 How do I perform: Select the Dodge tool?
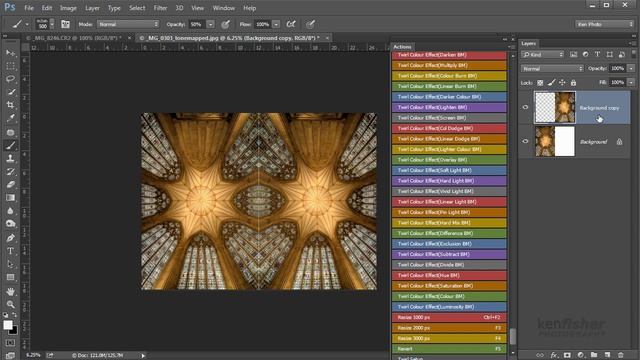point(11,224)
